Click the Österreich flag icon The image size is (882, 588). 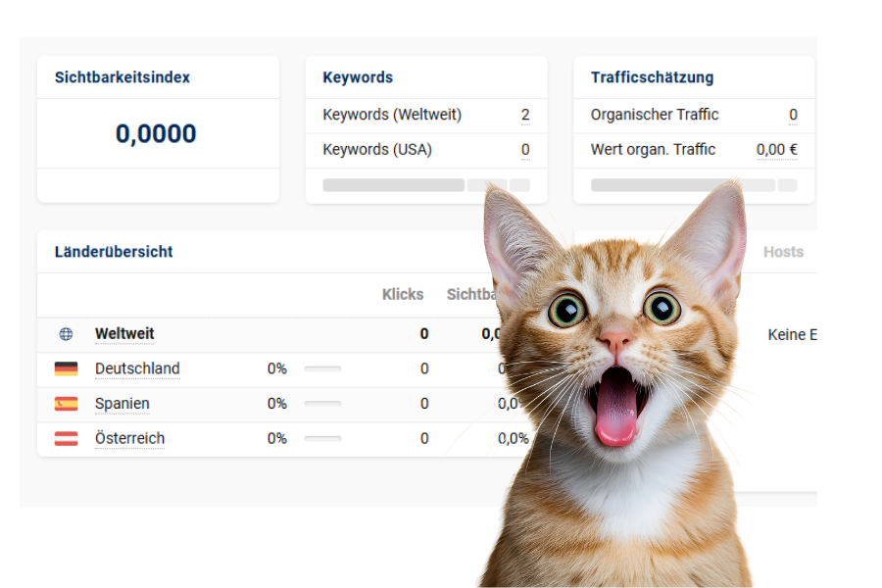coord(66,439)
